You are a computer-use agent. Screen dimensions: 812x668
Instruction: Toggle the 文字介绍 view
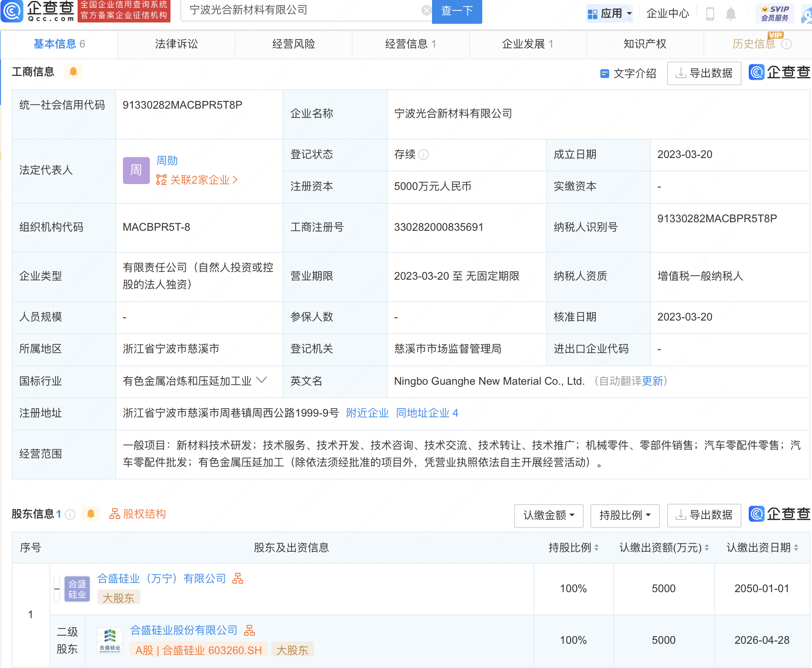[x=628, y=73]
